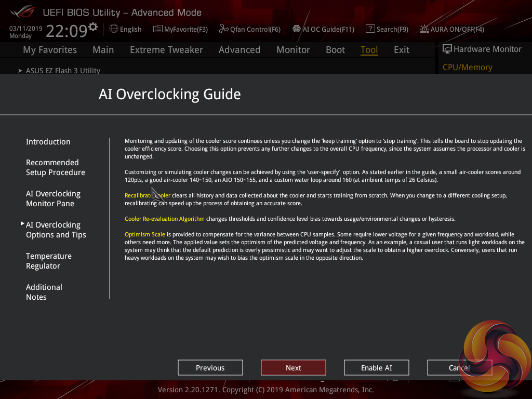Click the AURA light icon
Viewport: 532px width, 399px height.
[x=424, y=29]
